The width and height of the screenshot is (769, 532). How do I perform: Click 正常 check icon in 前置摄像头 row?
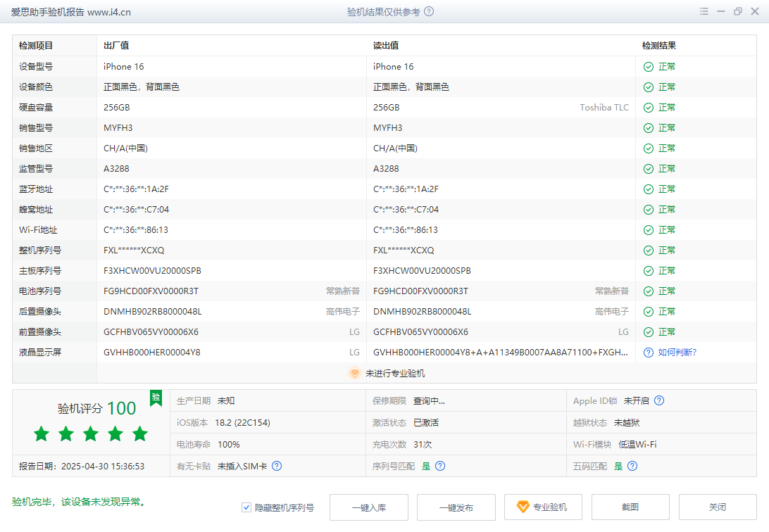pyautogui.click(x=649, y=332)
